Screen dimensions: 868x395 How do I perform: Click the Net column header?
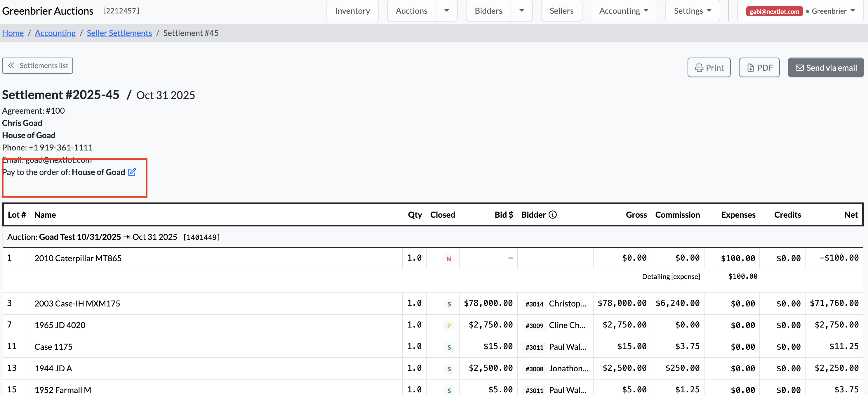(851, 214)
